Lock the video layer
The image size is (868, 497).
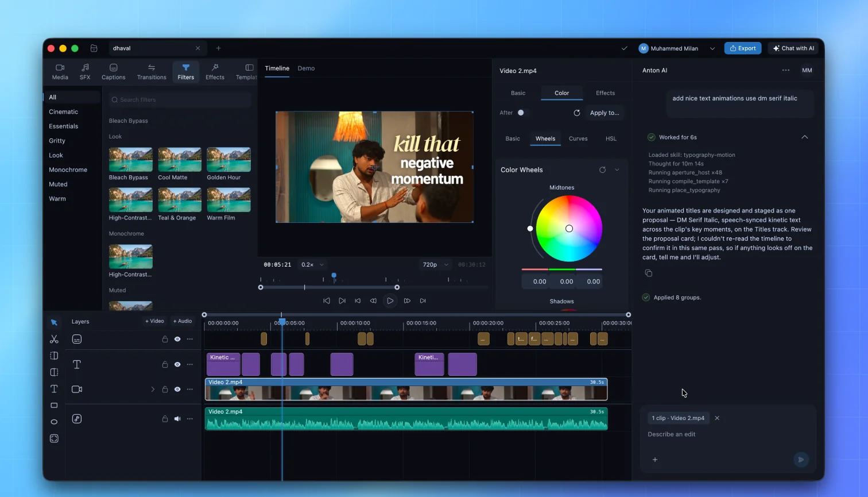click(x=165, y=389)
